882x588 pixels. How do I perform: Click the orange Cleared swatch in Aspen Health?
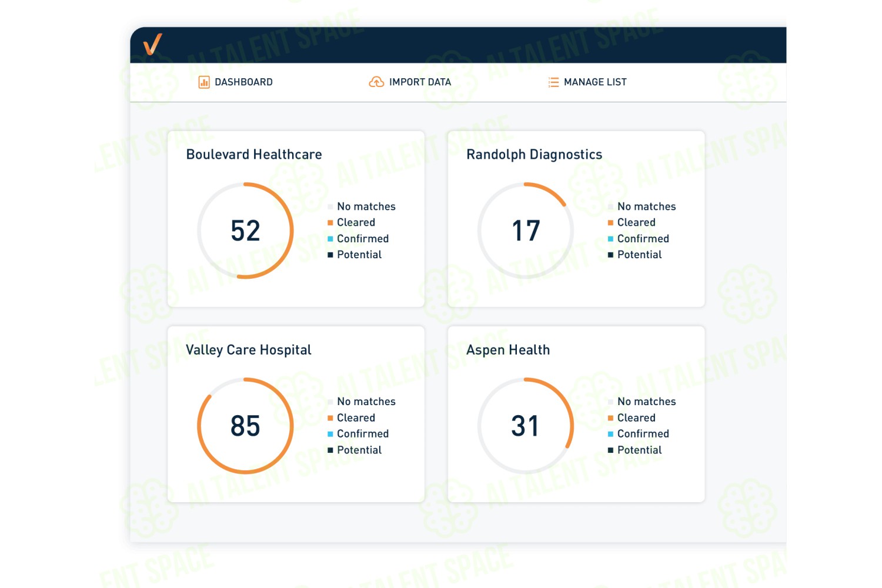(610, 418)
